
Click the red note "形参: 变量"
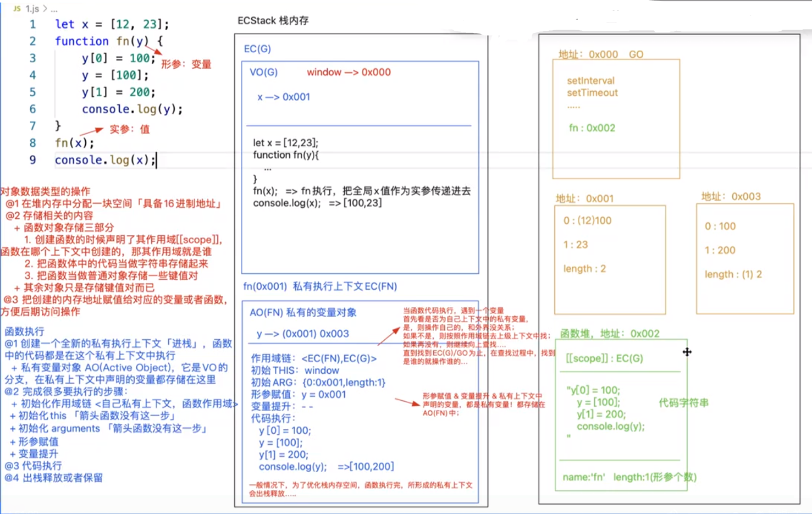tap(186, 64)
